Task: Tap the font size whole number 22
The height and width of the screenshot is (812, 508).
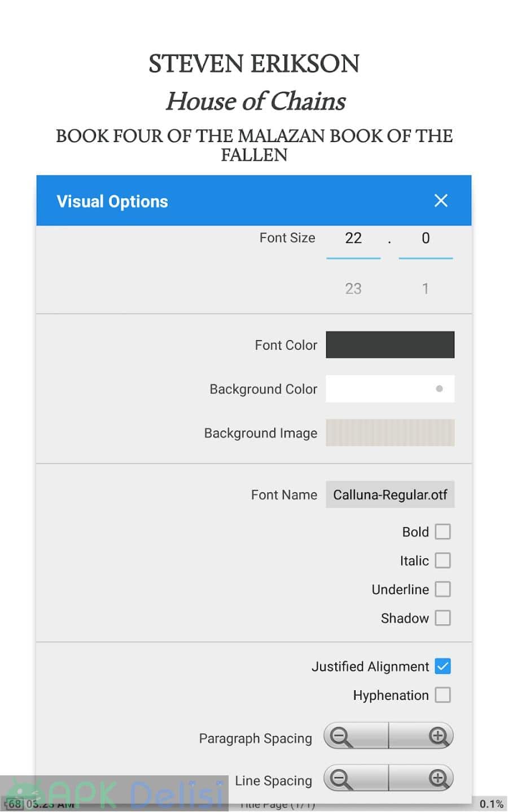Action: point(353,239)
